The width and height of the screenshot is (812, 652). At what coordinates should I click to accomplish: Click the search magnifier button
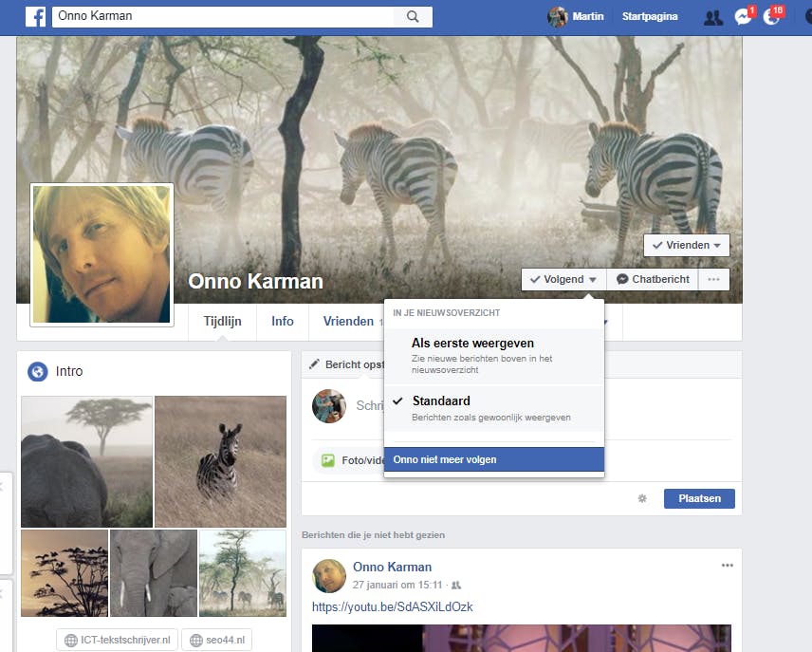[413, 16]
